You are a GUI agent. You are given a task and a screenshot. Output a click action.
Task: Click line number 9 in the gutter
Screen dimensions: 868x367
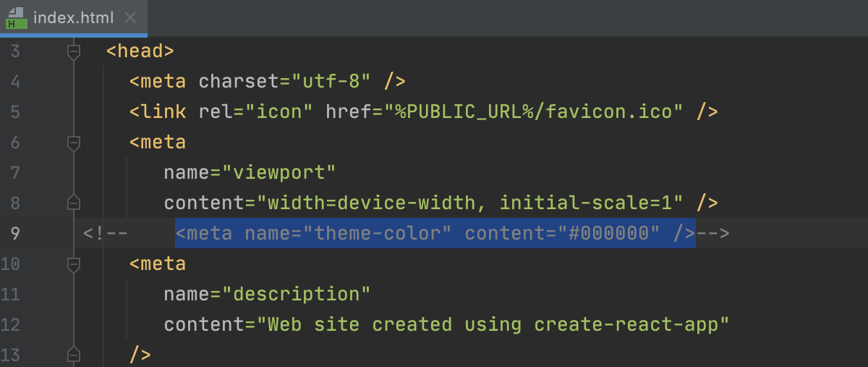[15, 233]
